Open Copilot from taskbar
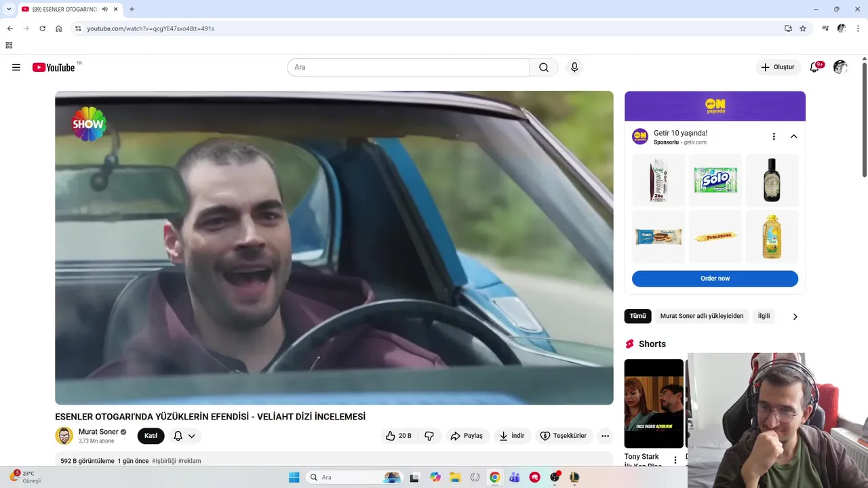The height and width of the screenshot is (488, 868). coord(435,477)
